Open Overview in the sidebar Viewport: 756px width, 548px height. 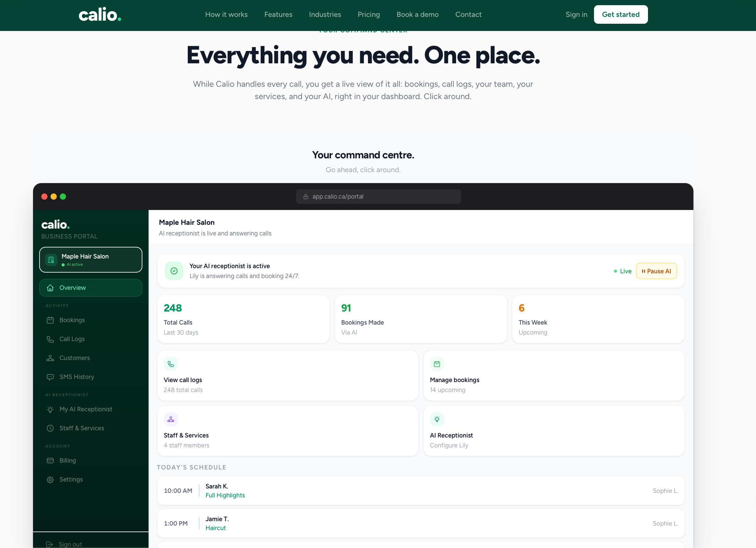coord(91,288)
